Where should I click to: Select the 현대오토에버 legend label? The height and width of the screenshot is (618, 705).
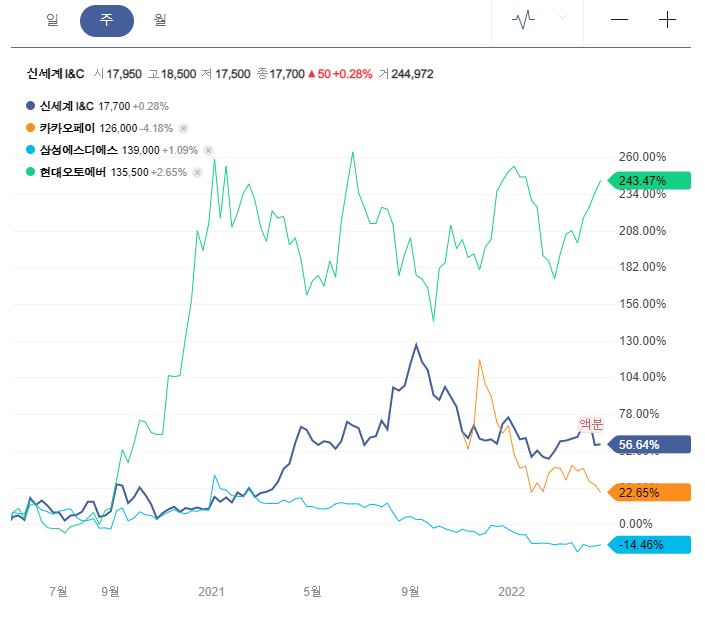pos(73,172)
